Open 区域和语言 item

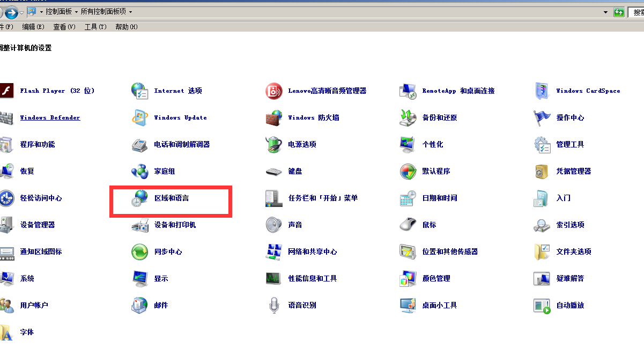[160, 198]
